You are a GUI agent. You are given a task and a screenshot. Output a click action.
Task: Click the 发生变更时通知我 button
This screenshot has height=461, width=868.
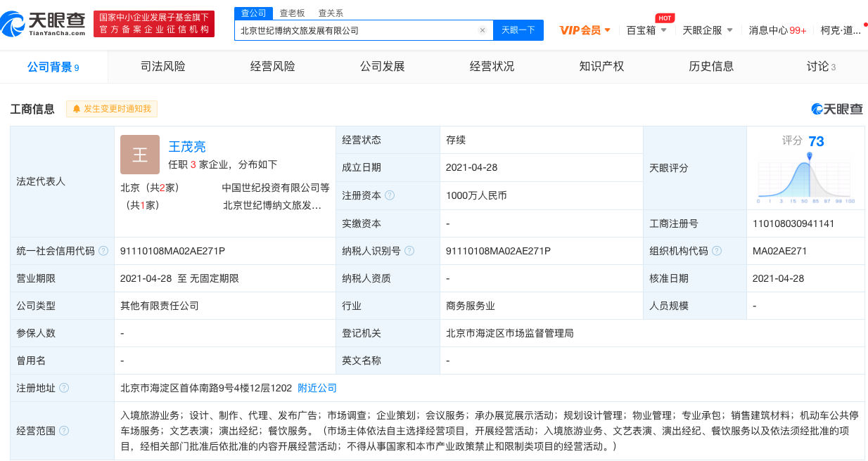112,109
